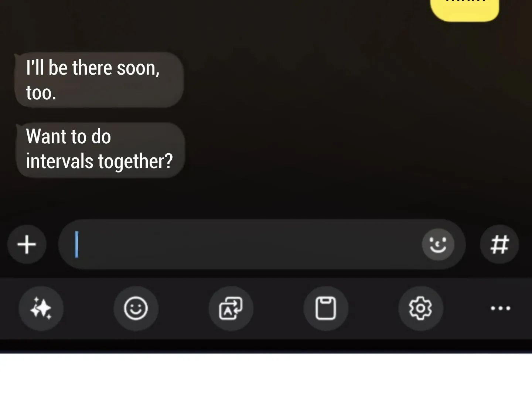Open AI sparkles writing assist
The width and height of the screenshot is (532, 399).
pyautogui.click(x=41, y=308)
